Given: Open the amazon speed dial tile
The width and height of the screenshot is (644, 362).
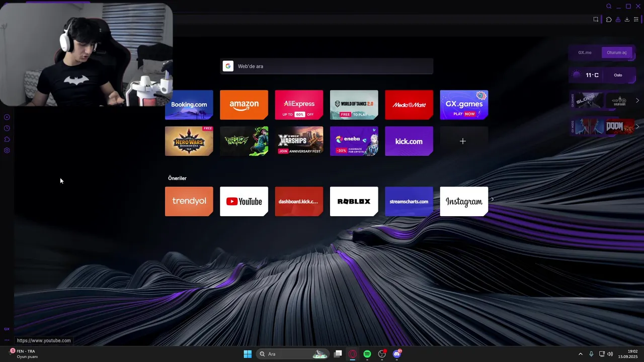Looking at the screenshot, I should pyautogui.click(x=244, y=105).
